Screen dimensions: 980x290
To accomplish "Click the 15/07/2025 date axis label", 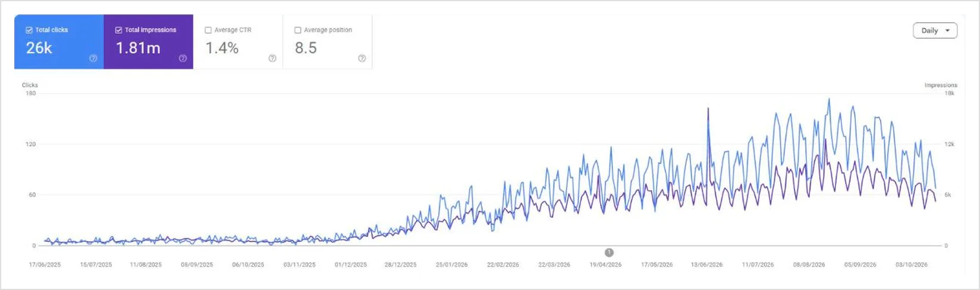I will pos(96,265).
